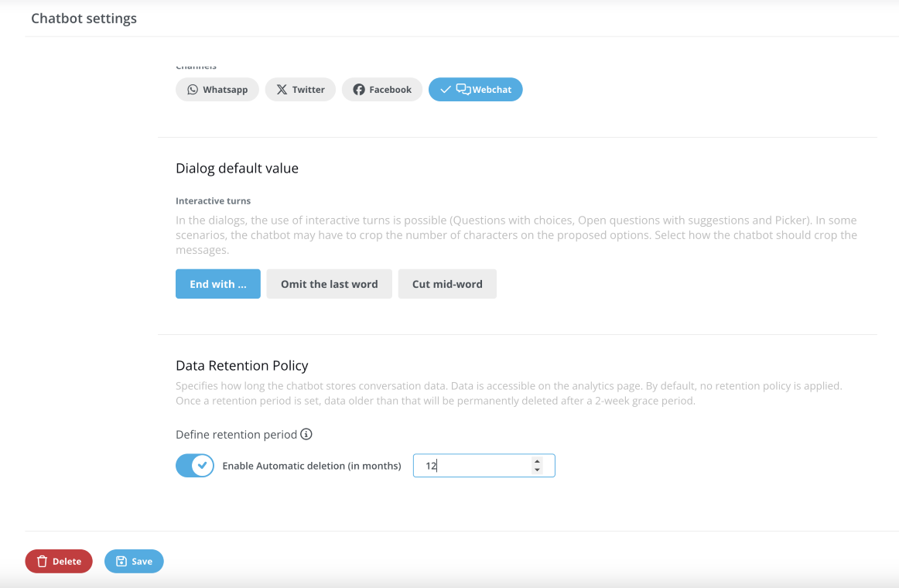Screen dimensions: 899x588
Task: Click the 'Chatbot settings' page title
Action: pyautogui.click(x=84, y=19)
